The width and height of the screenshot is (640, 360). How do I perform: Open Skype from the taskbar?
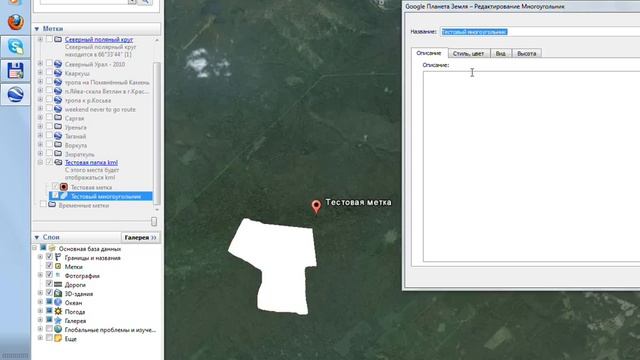[x=16, y=47]
